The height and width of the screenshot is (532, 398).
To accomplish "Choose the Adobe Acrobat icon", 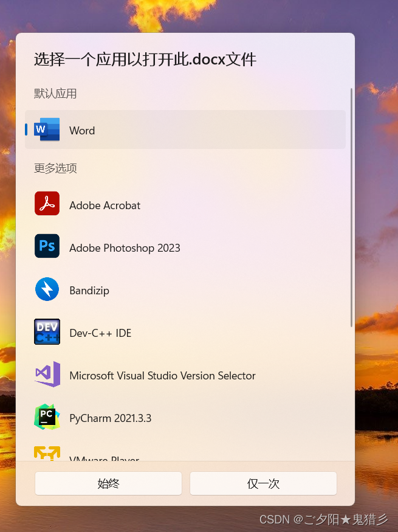I will (47, 204).
